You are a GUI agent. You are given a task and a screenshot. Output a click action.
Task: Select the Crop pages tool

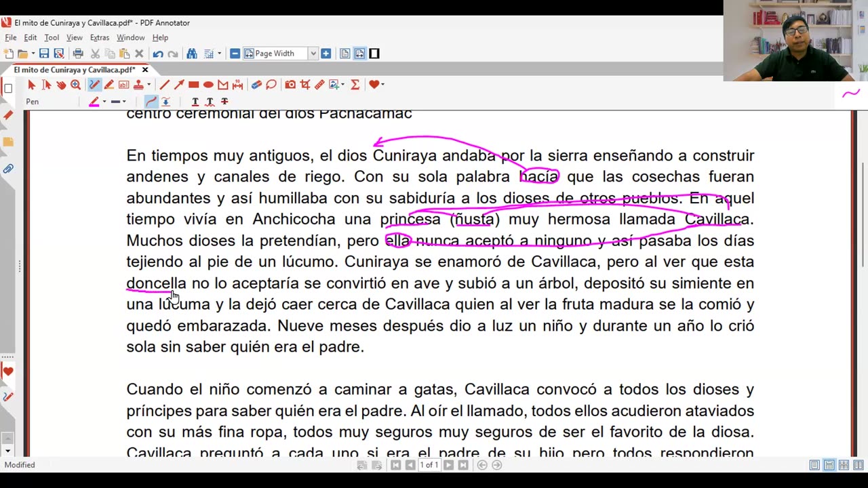(305, 85)
